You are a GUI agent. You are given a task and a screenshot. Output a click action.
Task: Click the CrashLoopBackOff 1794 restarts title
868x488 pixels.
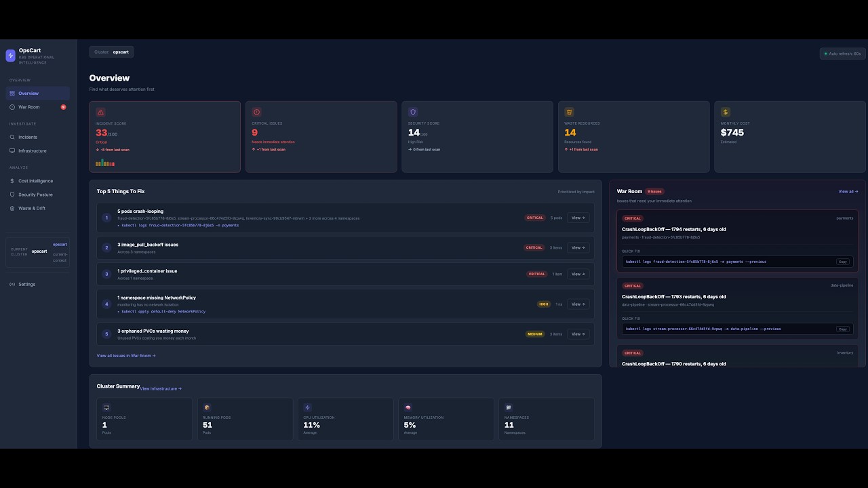pyautogui.click(x=674, y=229)
